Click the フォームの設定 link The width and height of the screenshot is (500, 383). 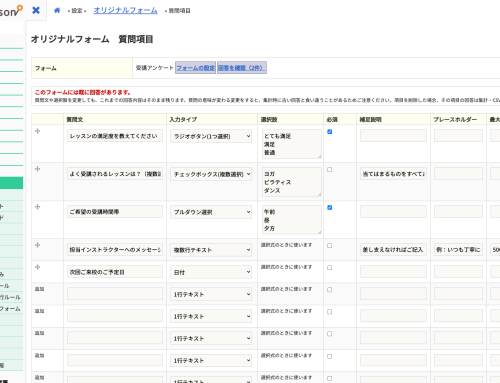coord(195,68)
